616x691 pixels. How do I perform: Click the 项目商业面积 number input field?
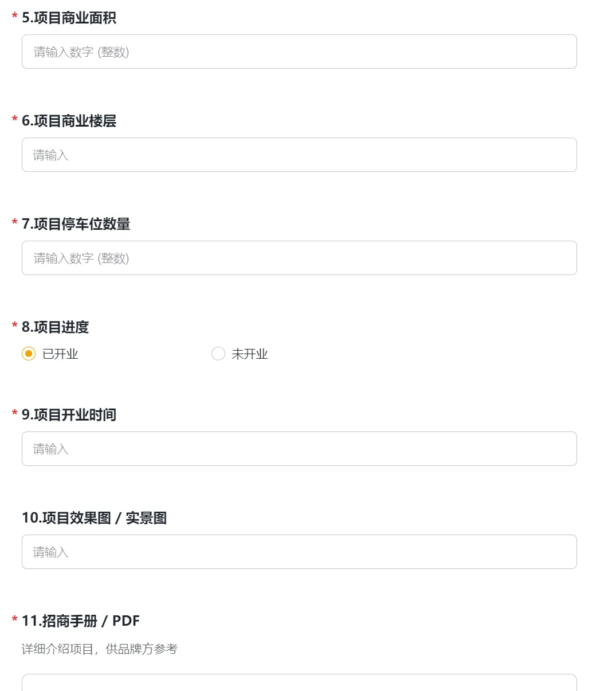[x=299, y=52]
